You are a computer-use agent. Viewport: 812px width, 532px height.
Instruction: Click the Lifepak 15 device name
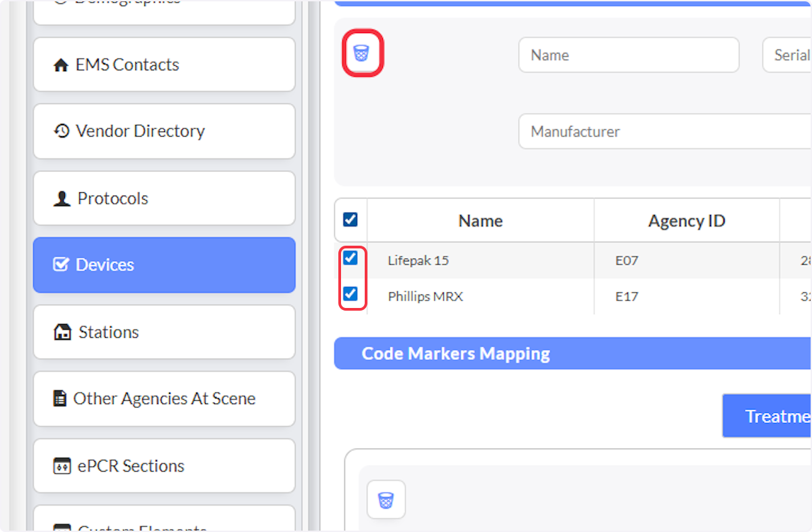pos(418,261)
